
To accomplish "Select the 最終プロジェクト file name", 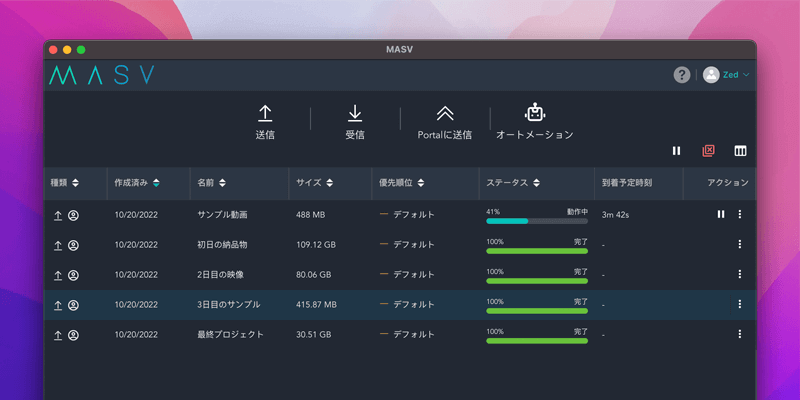I will point(231,335).
